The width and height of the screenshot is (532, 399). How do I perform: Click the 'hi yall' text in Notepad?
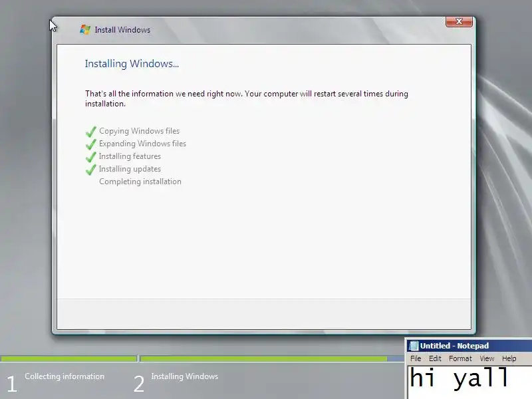tap(459, 378)
